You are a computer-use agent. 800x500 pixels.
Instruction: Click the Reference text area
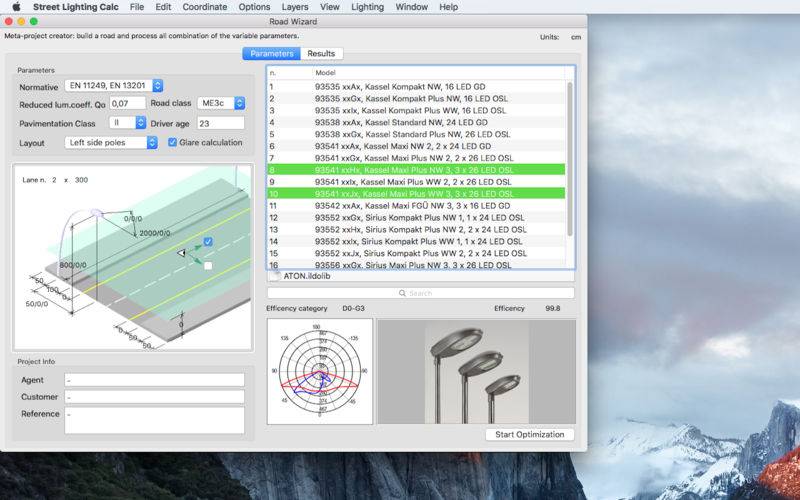pyautogui.click(x=155, y=420)
